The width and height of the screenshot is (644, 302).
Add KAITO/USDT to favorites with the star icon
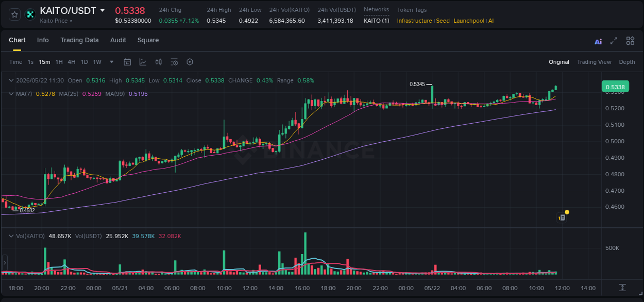(x=15, y=14)
